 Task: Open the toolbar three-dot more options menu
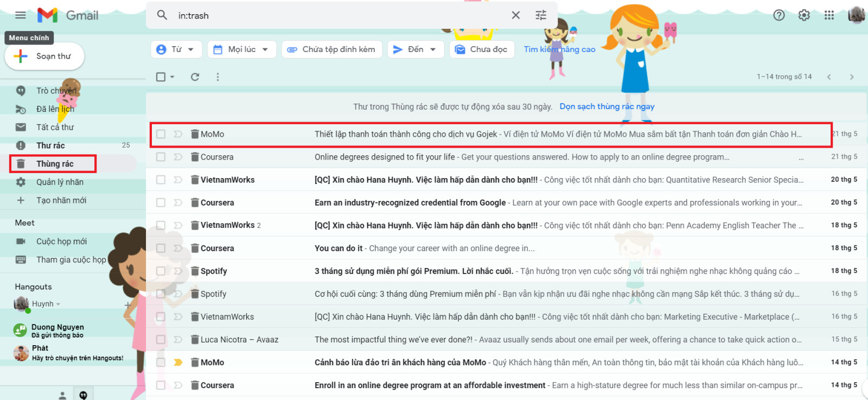[218, 77]
